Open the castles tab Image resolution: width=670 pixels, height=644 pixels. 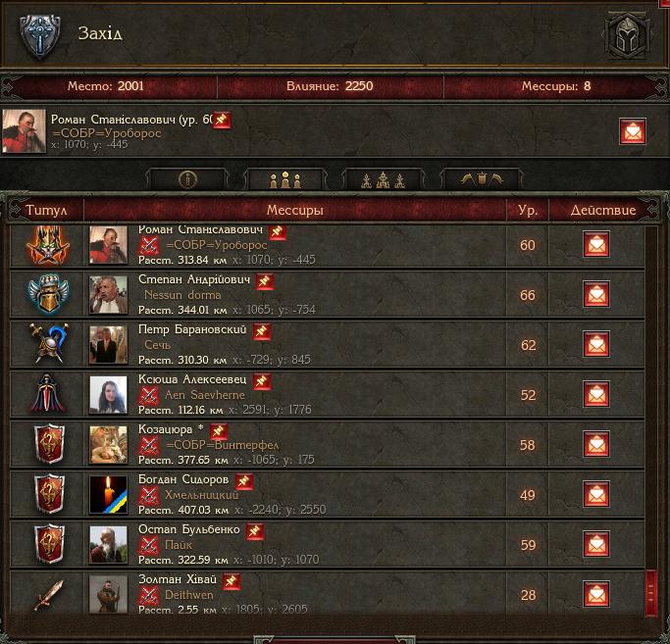click(384, 179)
